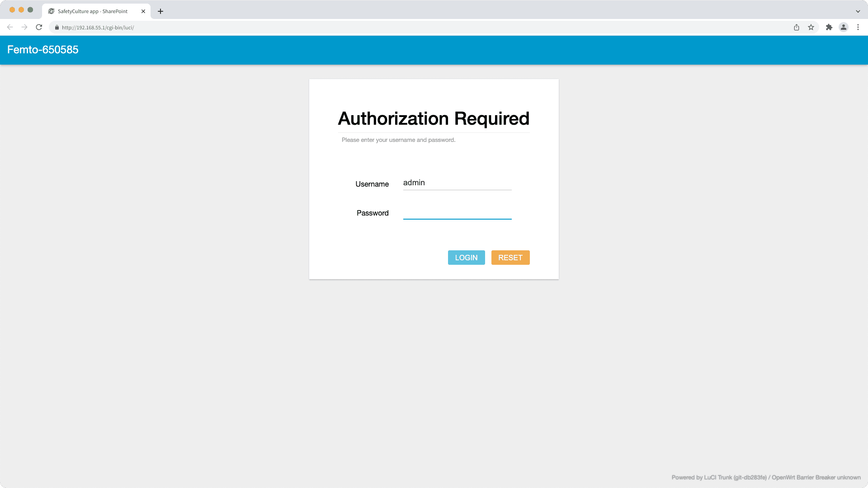Click the browser extensions puzzle icon
868x488 pixels.
tap(829, 27)
